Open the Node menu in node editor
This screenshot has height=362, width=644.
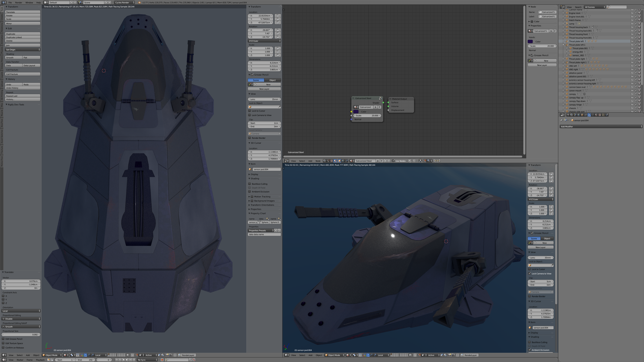coord(318,161)
